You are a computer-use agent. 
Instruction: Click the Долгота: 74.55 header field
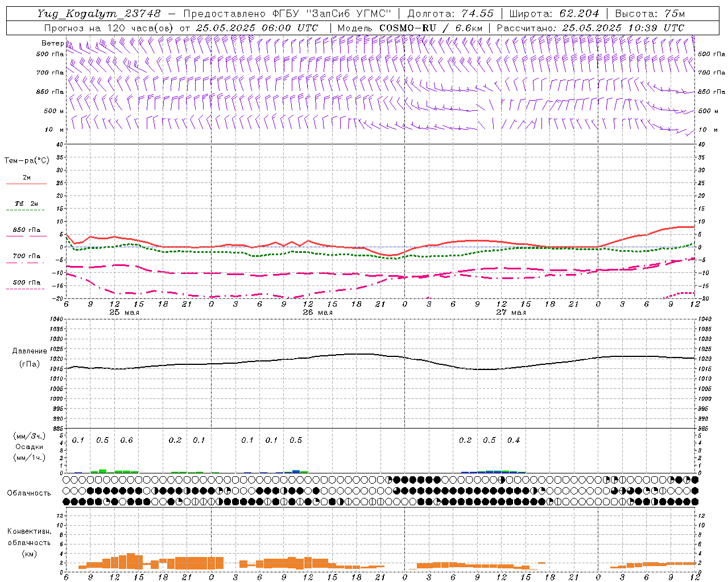point(450,14)
